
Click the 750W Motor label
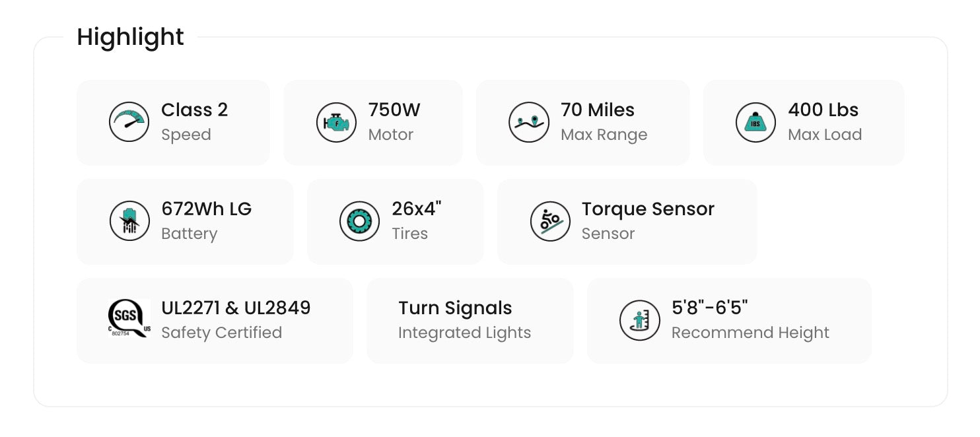click(394, 122)
